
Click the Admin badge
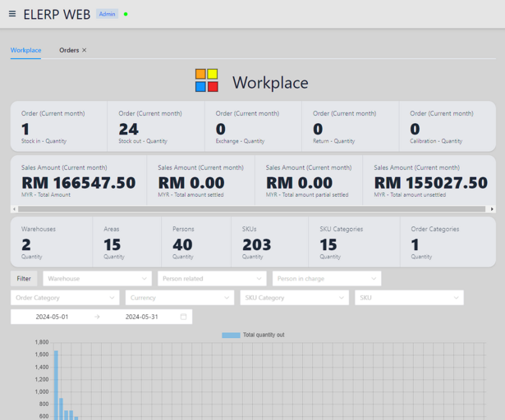click(108, 14)
